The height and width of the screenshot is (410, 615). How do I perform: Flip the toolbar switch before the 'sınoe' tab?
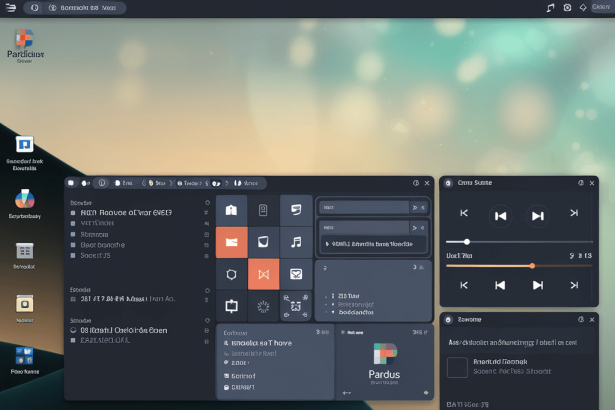click(216, 183)
